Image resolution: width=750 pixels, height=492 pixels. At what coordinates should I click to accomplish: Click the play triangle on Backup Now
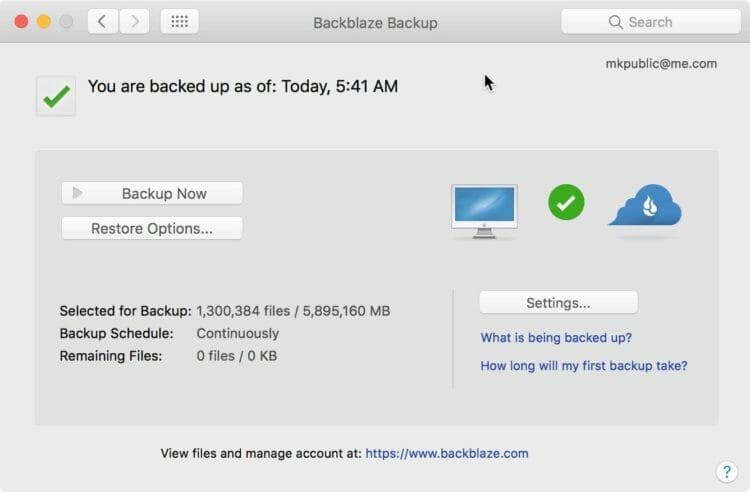coord(77,193)
